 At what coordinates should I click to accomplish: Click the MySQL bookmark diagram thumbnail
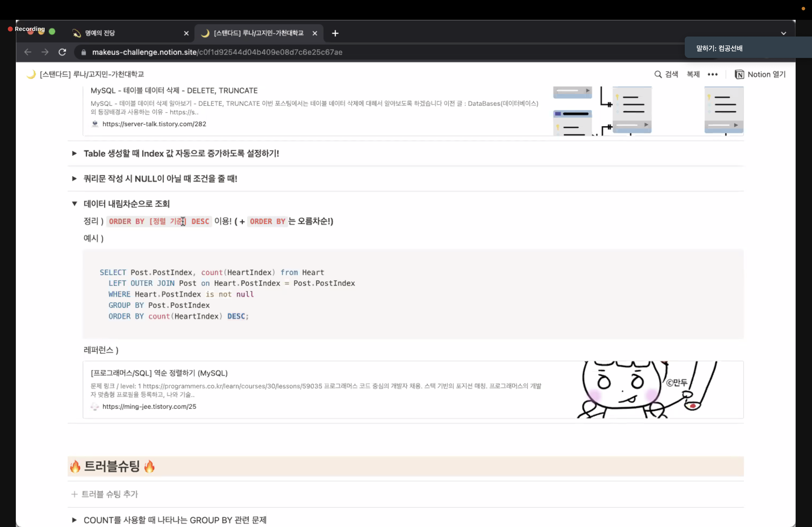coord(648,111)
